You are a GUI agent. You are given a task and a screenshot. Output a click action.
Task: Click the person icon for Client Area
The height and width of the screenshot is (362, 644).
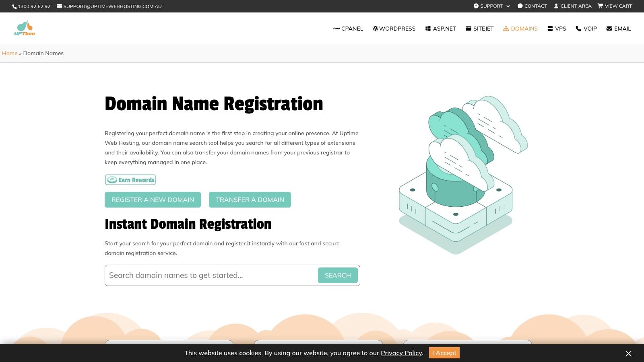tap(556, 6)
